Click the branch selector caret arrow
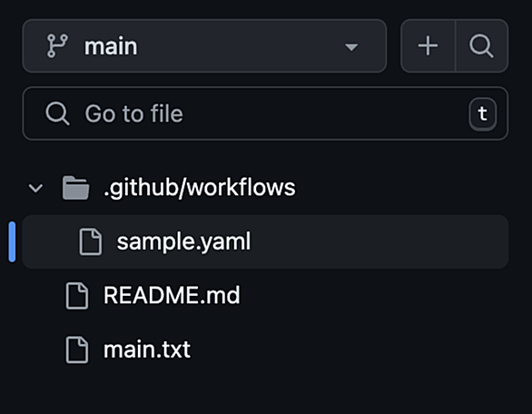 coord(351,46)
